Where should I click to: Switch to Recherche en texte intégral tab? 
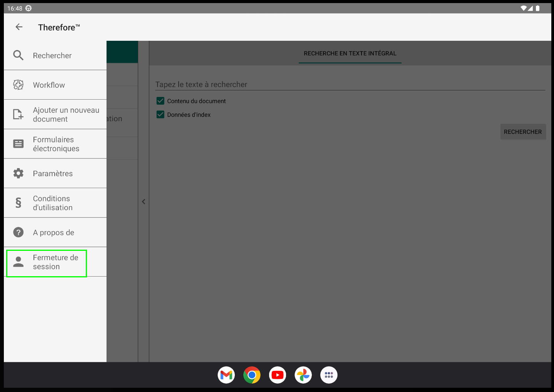pos(350,53)
